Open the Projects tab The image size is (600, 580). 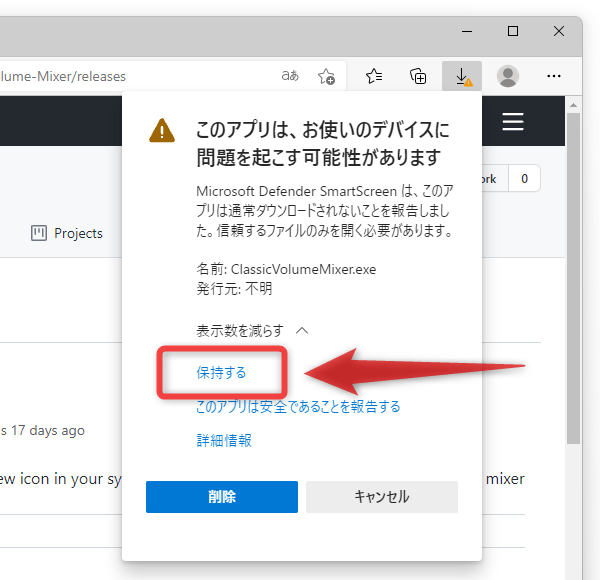coord(67,233)
